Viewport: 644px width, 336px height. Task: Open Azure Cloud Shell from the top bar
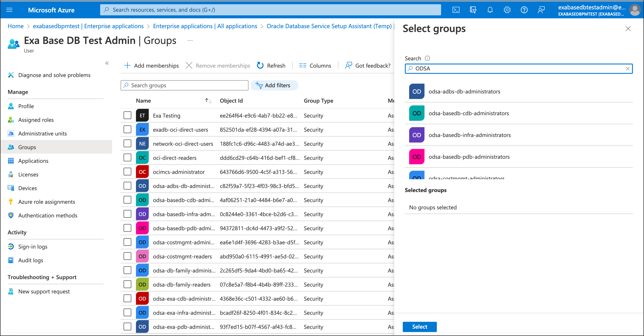(x=456, y=10)
